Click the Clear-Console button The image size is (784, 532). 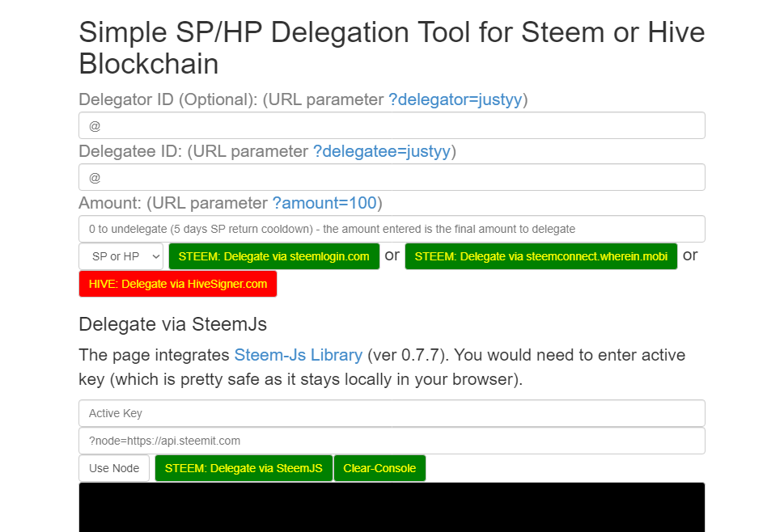pos(379,468)
